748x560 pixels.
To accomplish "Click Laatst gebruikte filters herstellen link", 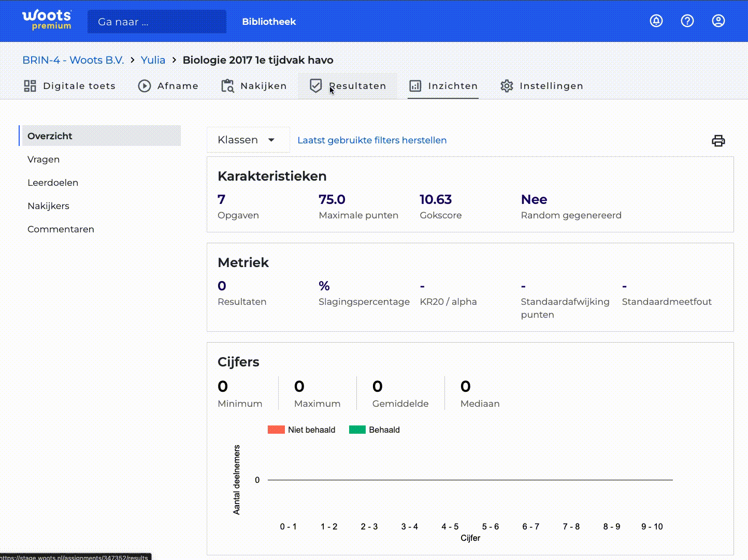I will coord(372,140).
